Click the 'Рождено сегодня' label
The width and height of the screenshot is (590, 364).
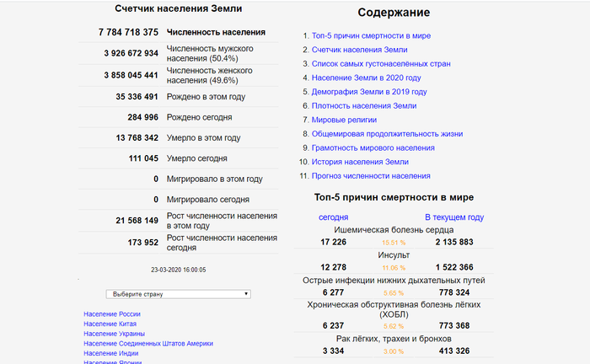click(x=199, y=117)
